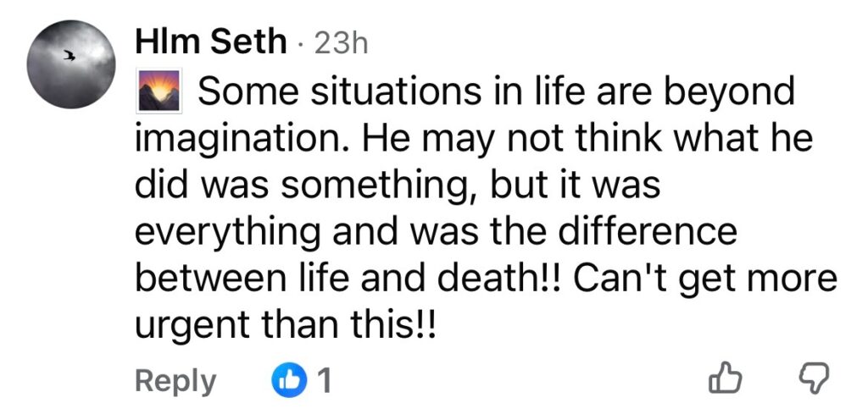Open the Hlm Seth profile name link
Image resolution: width=868 pixels, height=420 pixels.
click(x=211, y=41)
